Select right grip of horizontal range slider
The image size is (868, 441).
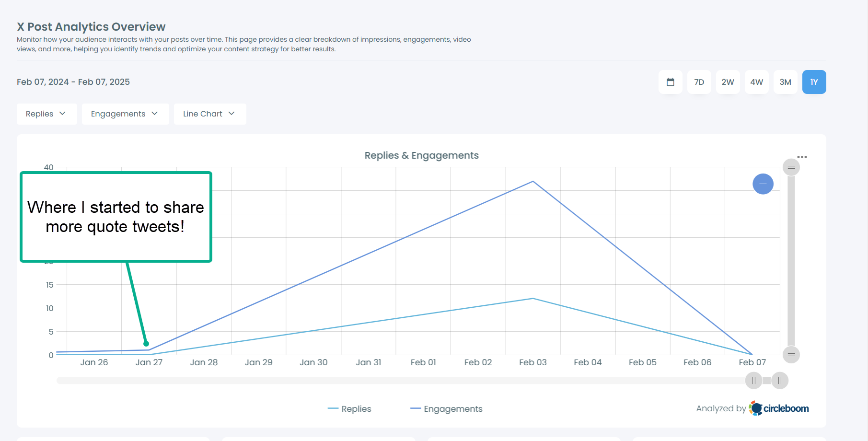(780, 381)
